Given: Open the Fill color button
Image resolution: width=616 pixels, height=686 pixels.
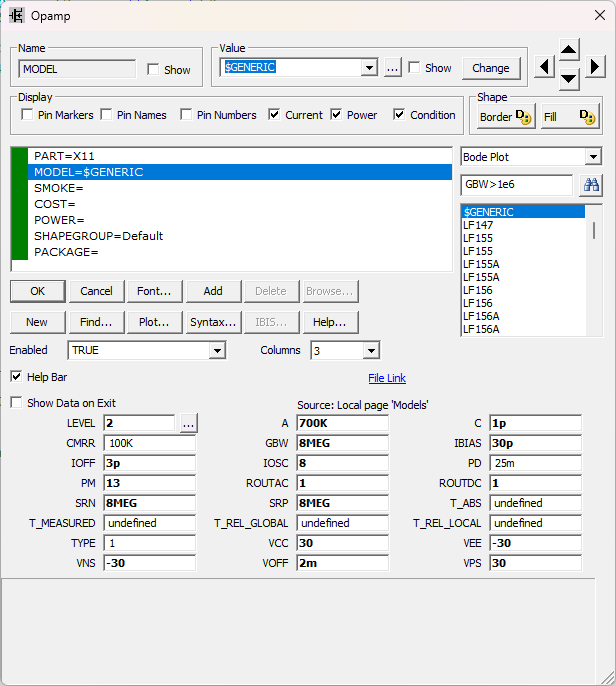Looking at the screenshot, I should [570, 117].
